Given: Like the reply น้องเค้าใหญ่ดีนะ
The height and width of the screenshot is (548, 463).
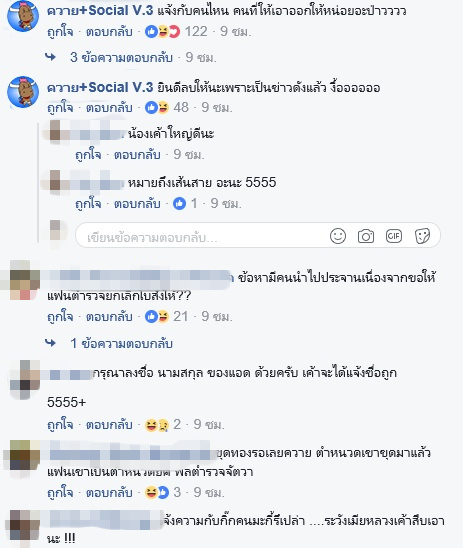Looking at the screenshot, I should point(88,154).
